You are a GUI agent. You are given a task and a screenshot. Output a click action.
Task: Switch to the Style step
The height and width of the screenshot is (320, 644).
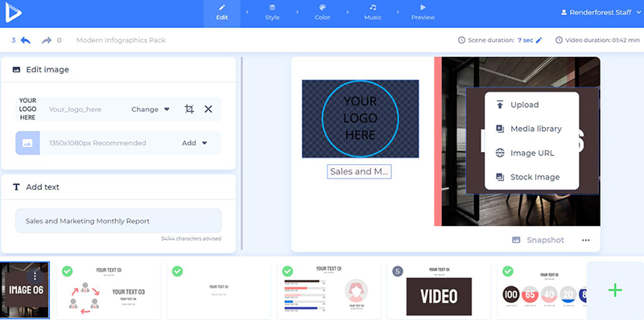[x=272, y=13]
